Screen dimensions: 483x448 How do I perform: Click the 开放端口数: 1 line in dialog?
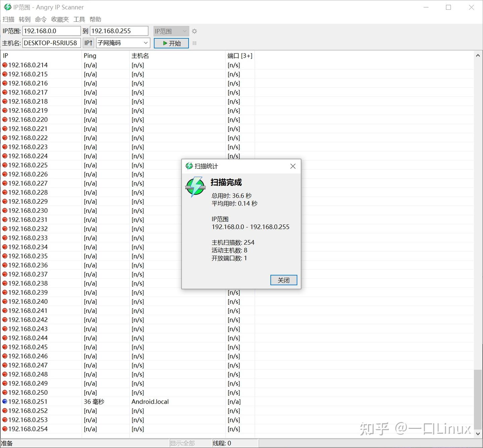(229, 258)
